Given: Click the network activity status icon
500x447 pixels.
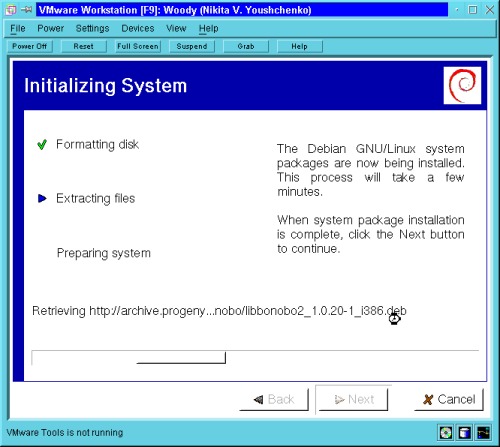Looking at the screenshot, I should coord(483,433).
